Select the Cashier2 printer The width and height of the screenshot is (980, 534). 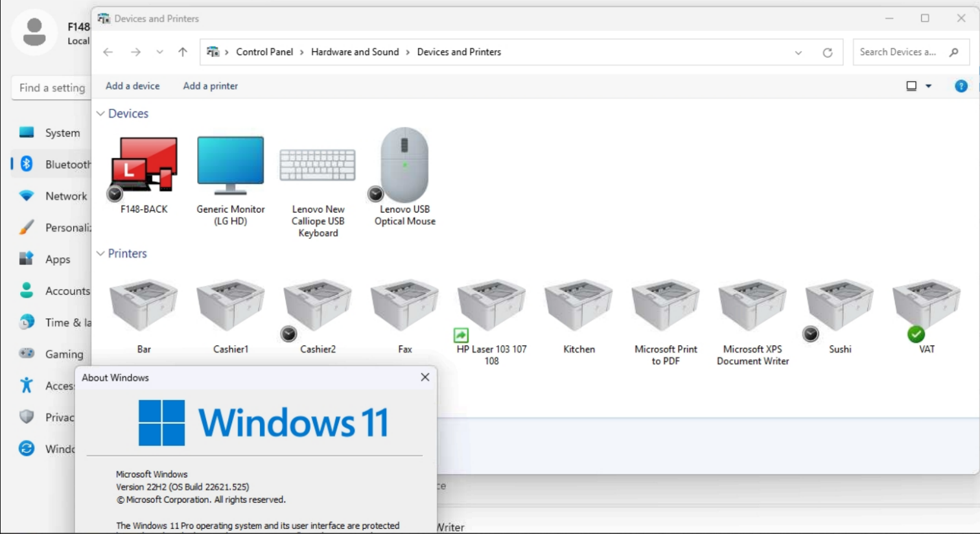[x=318, y=317]
